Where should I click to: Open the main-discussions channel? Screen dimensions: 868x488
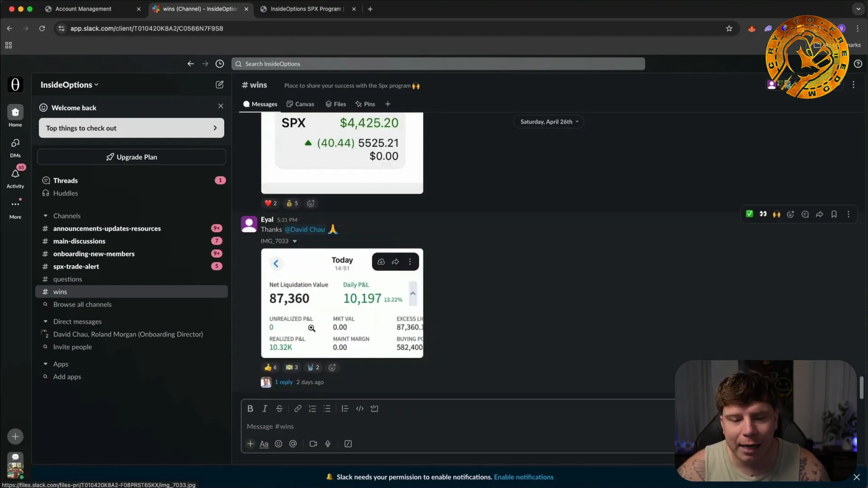click(132, 241)
